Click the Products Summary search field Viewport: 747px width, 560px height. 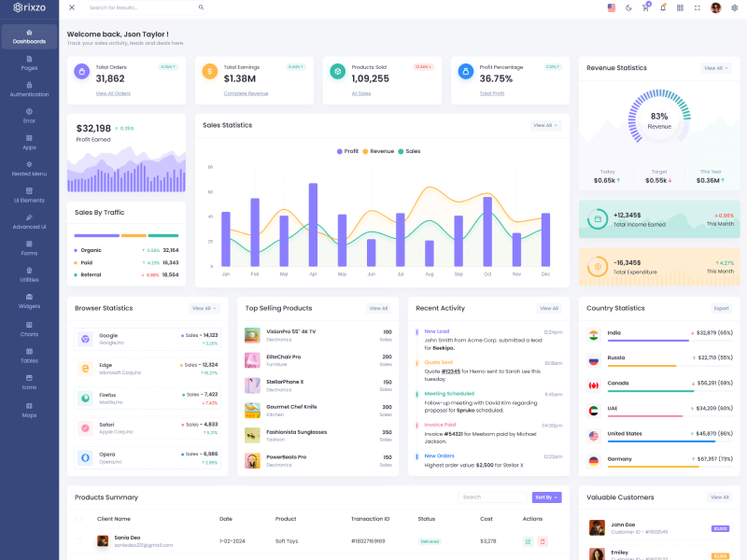492,497
